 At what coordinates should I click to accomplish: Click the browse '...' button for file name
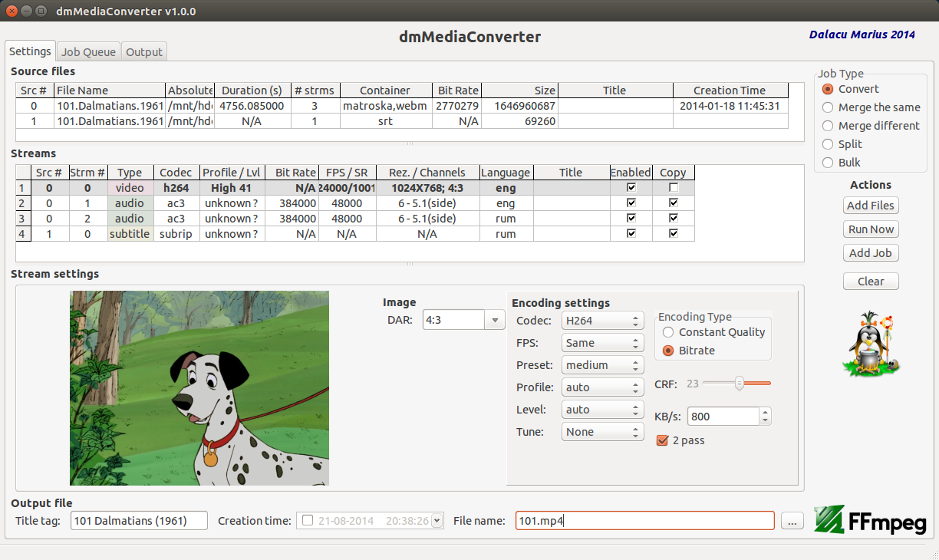tap(792, 521)
